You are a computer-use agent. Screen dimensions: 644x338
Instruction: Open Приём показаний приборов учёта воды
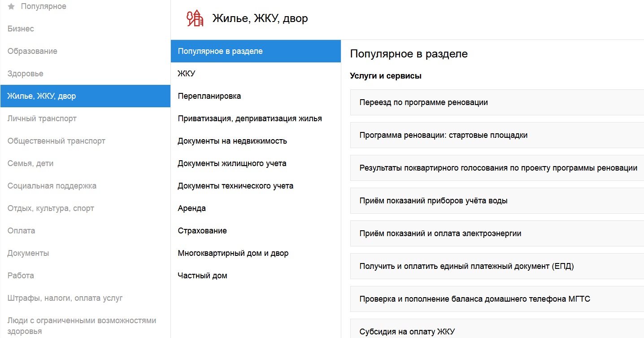click(x=434, y=201)
